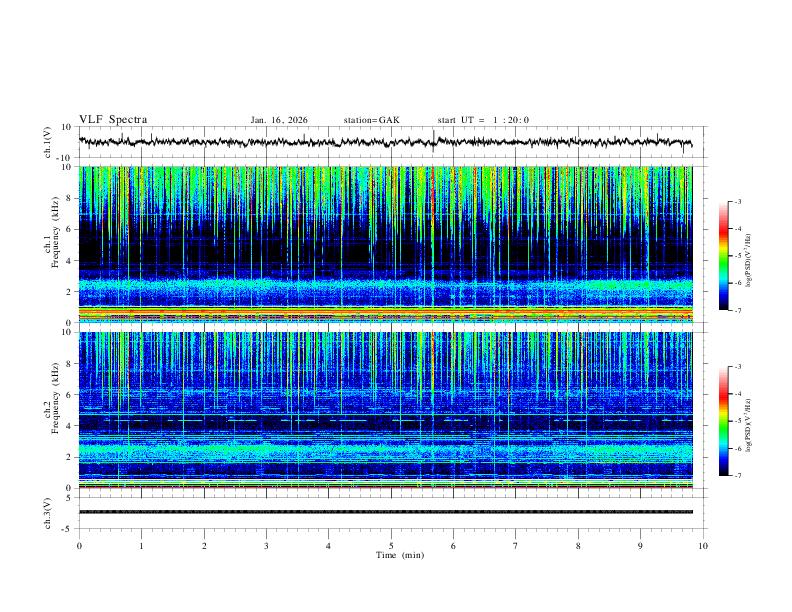Click the "7" tick on the Time axis
The width and height of the screenshot is (792, 612).
516,546
